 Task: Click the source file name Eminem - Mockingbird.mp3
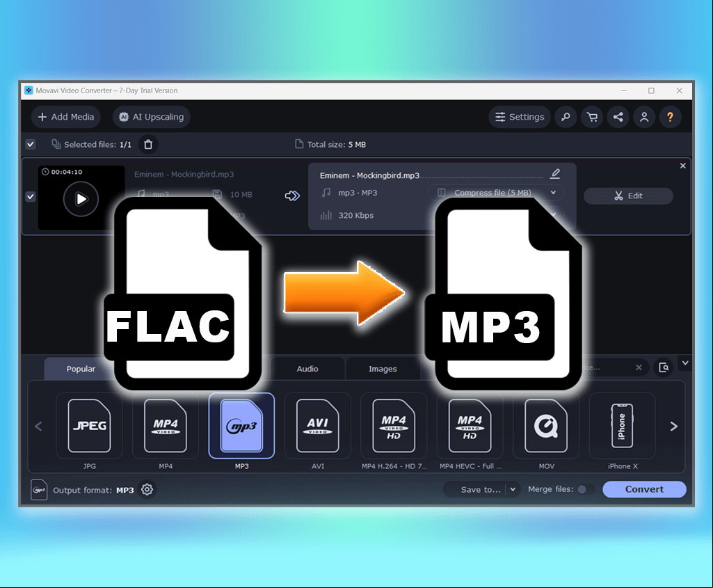pyautogui.click(x=184, y=175)
